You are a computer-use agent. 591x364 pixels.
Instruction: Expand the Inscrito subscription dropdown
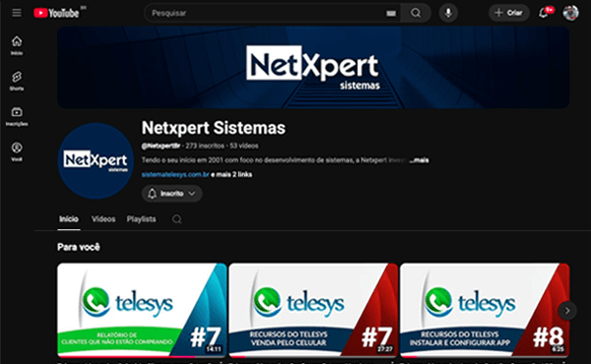pyautogui.click(x=171, y=194)
